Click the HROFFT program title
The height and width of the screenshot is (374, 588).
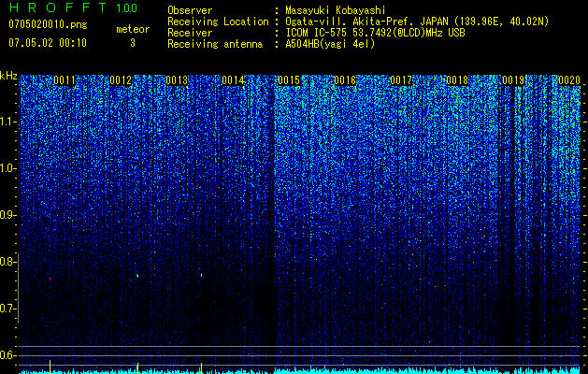pyautogui.click(x=57, y=7)
